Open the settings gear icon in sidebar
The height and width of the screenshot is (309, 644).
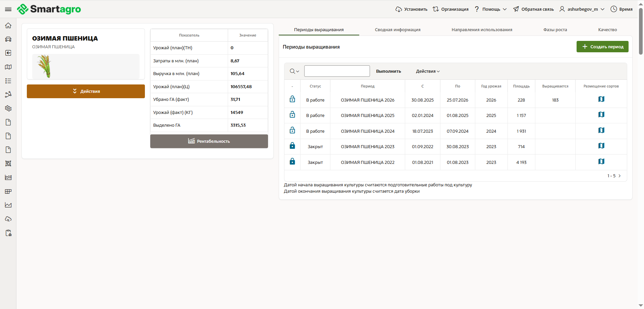click(x=8, y=108)
